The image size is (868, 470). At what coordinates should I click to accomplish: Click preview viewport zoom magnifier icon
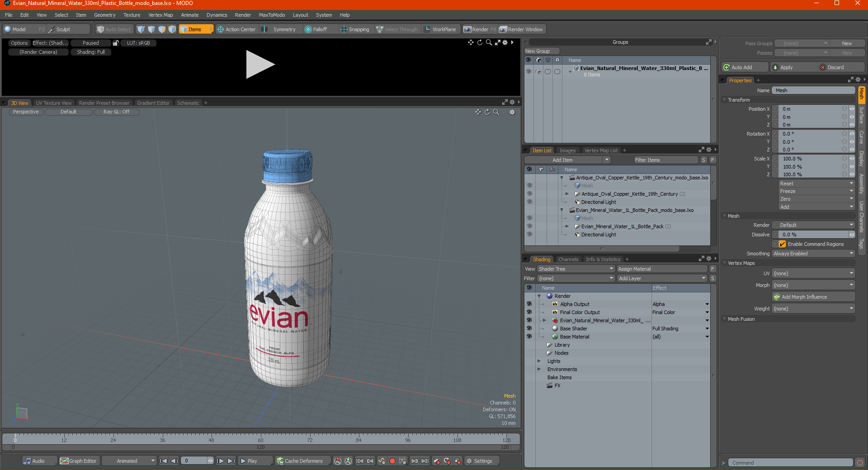point(489,42)
